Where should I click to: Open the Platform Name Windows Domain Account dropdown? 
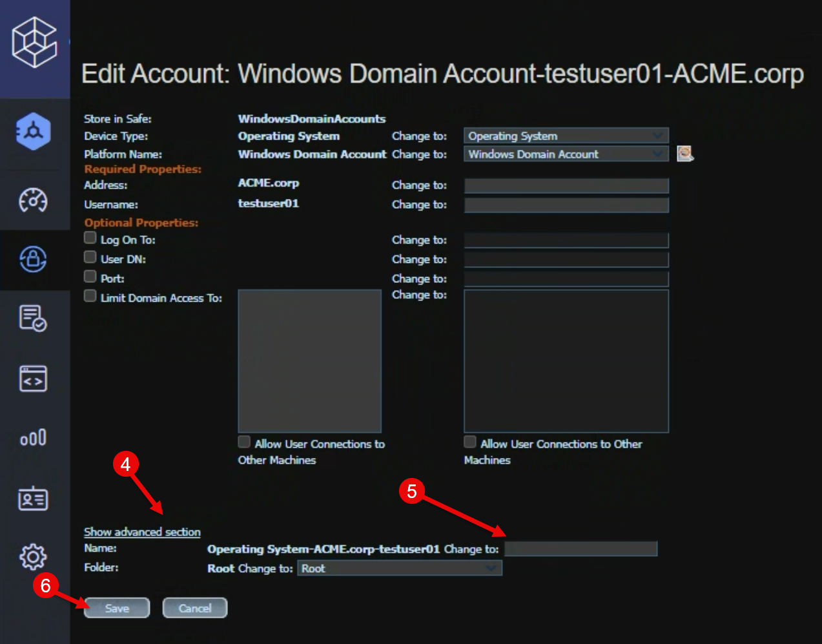566,154
